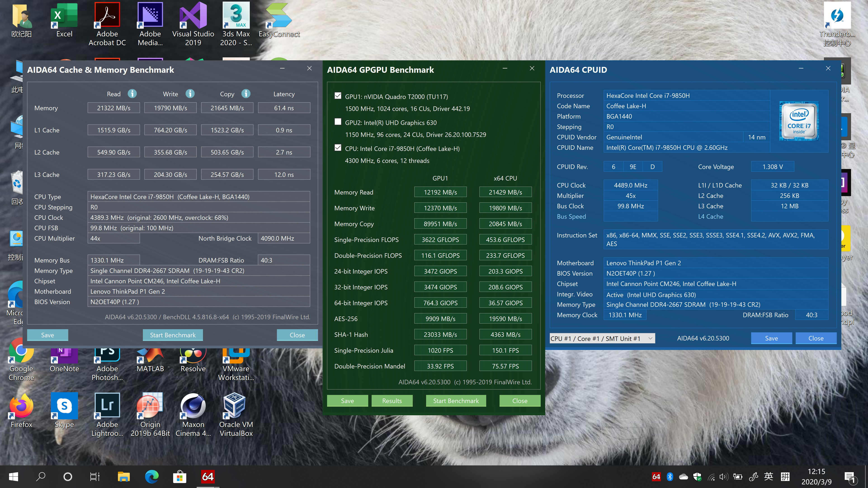Click the taskbar search icon
Screen dimensions: 868x488
[x=41, y=476]
